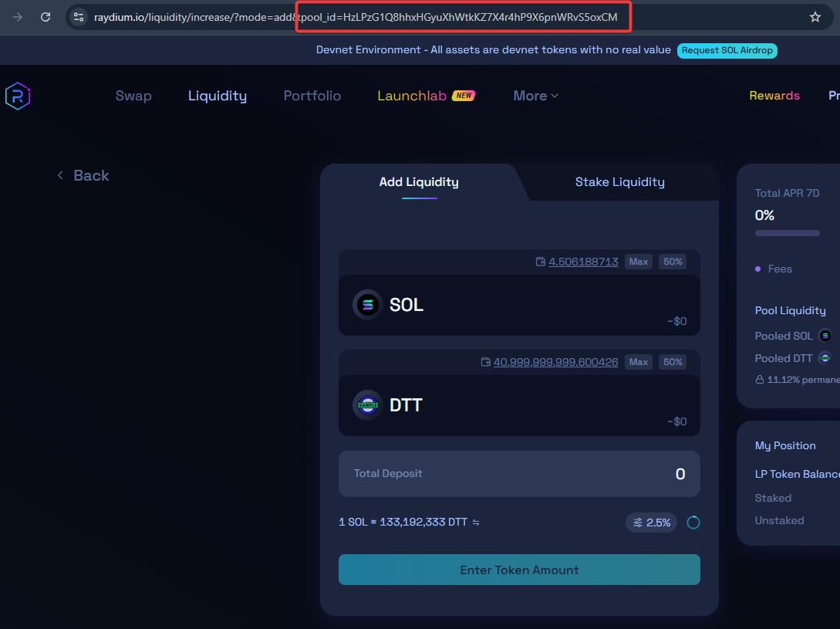Open the site information icon in address bar
The width and height of the screenshot is (840, 629).
[78, 17]
